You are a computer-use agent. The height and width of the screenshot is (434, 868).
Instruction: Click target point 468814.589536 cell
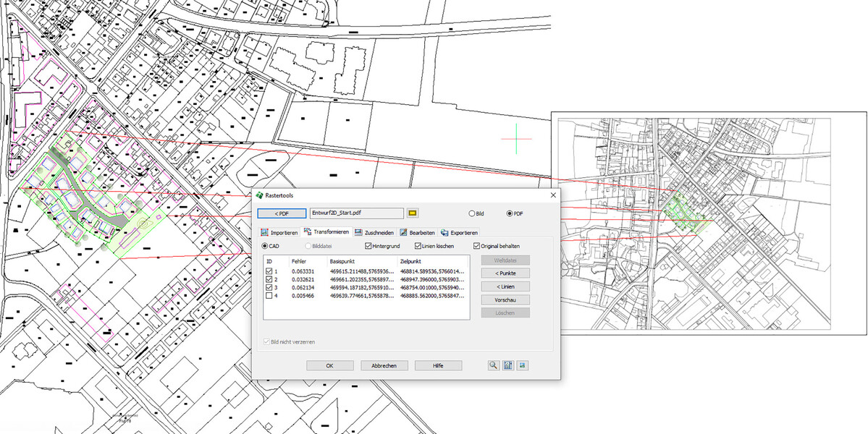click(431, 271)
